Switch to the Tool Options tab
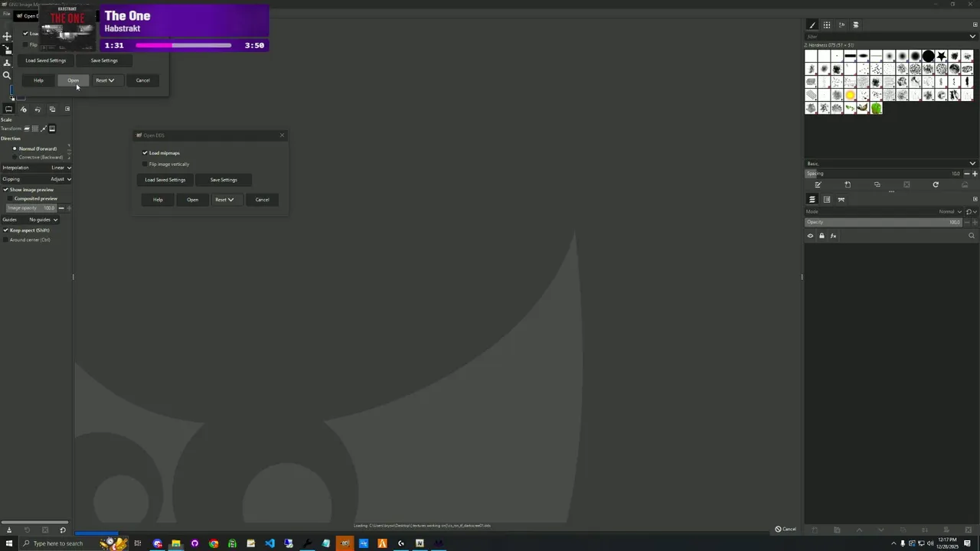The width and height of the screenshot is (980, 551). point(8,109)
